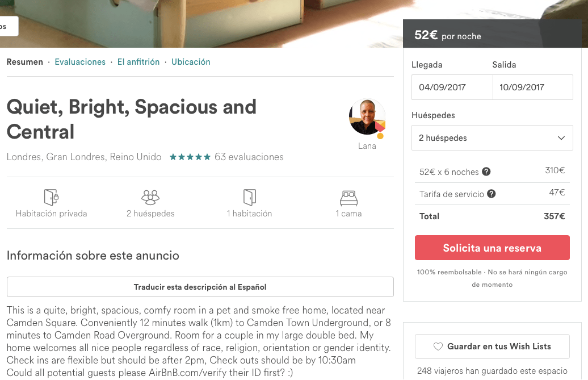Open the Llegada check-in date picker
Screen dimensions: 588x380
click(x=452, y=87)
